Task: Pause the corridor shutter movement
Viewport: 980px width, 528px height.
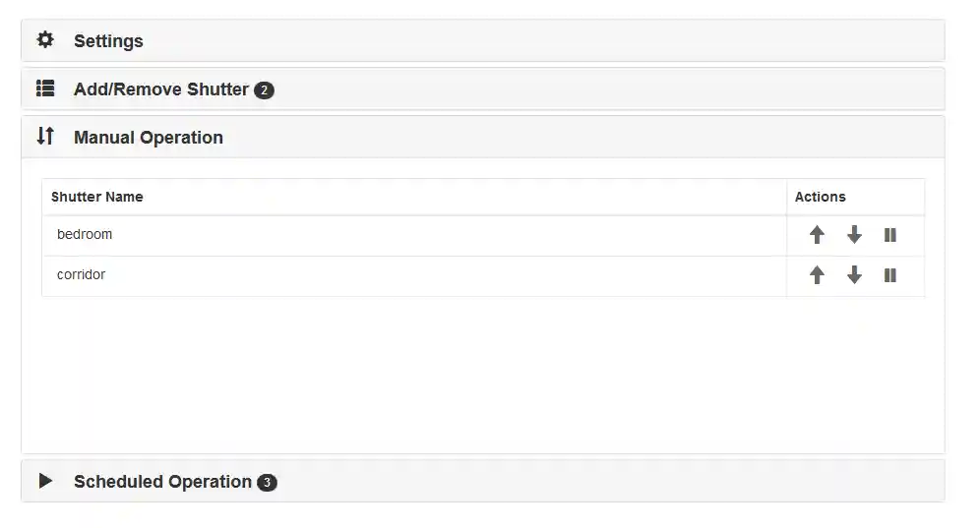Action: coord(890,275)
